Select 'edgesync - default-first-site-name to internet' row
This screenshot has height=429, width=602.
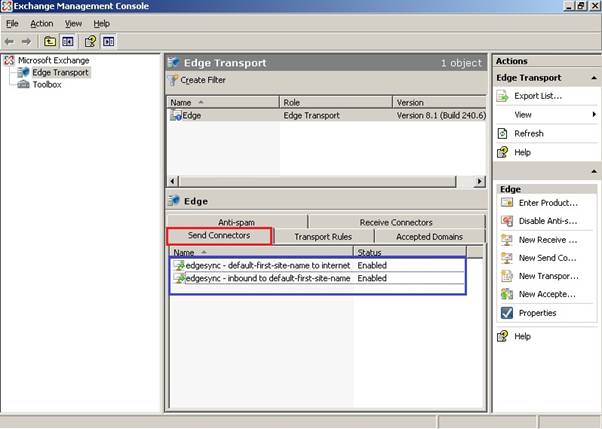tap(317, 265)
